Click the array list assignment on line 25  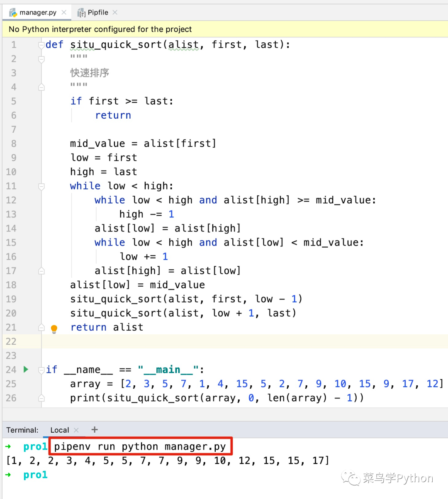tap(257, 384)
